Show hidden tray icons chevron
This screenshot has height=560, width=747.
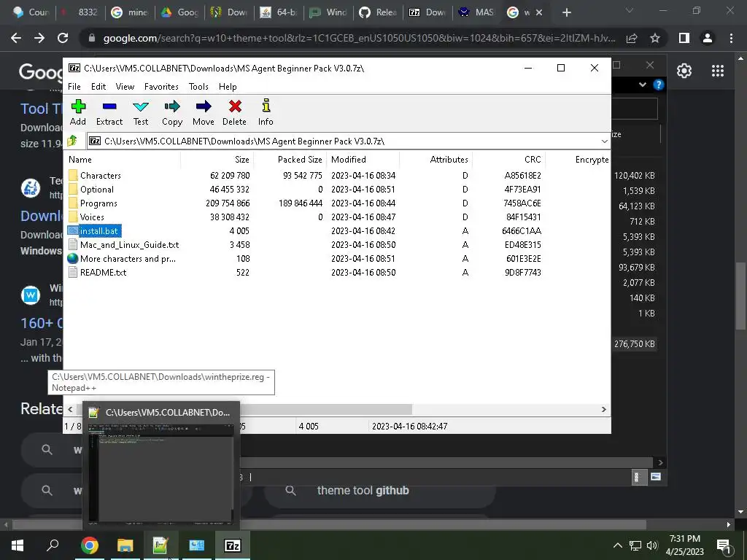pyautogui.click(x=617, y=545)
